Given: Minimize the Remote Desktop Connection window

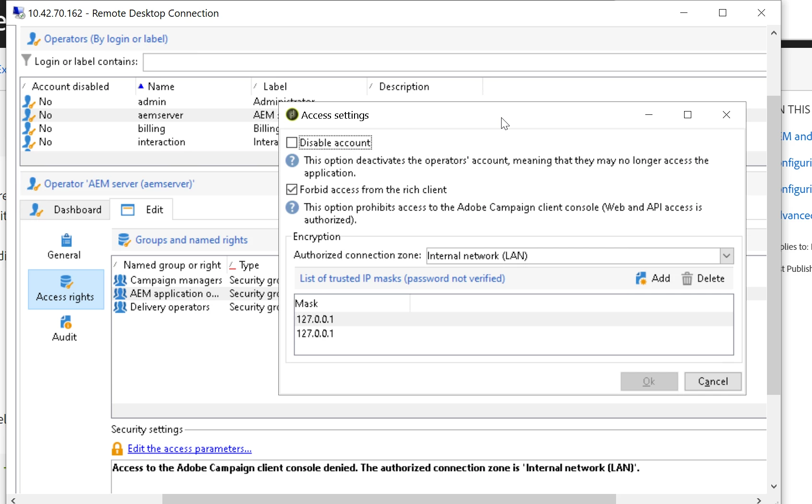Looking at the screenshot, I should (x=684, y=13).
